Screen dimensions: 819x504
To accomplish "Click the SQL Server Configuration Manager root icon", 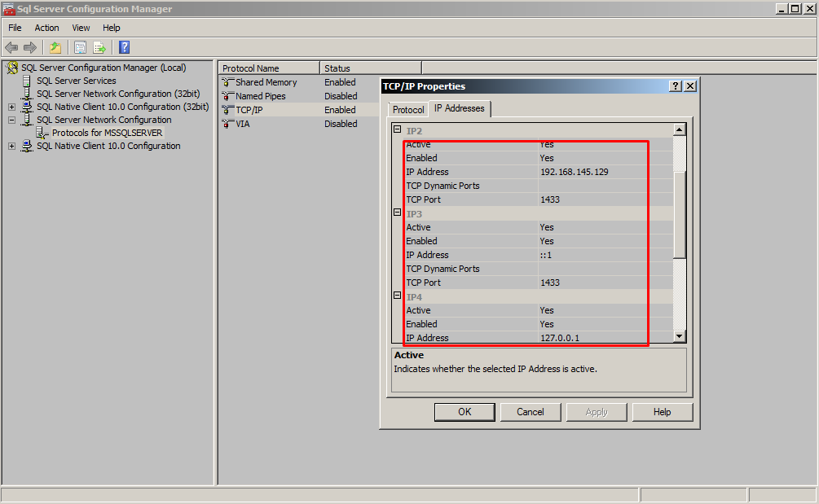I will 12,68.
